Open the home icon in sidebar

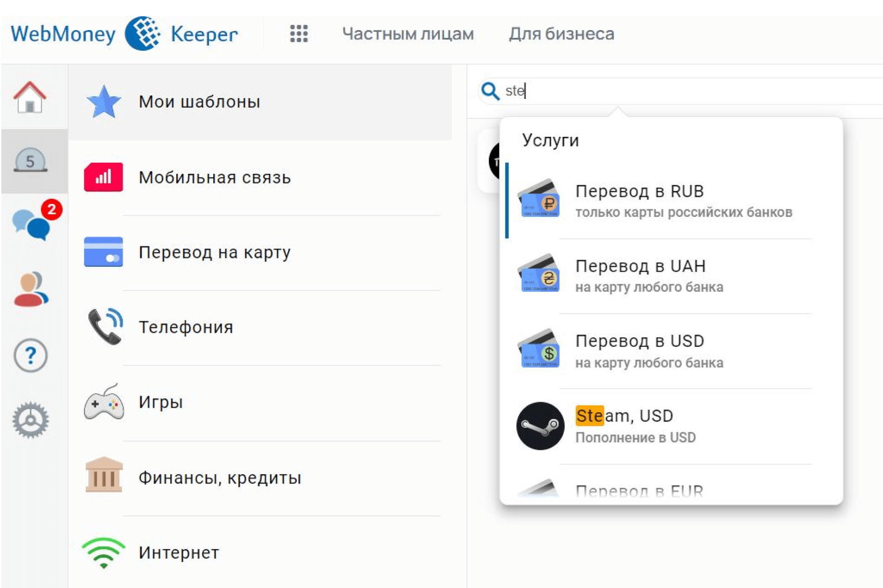click(30, 98)
